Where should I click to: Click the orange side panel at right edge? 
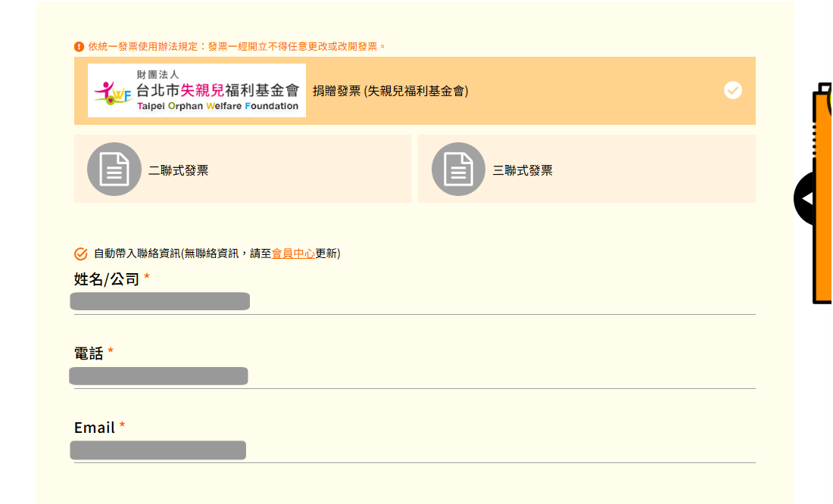pos(822,194)
